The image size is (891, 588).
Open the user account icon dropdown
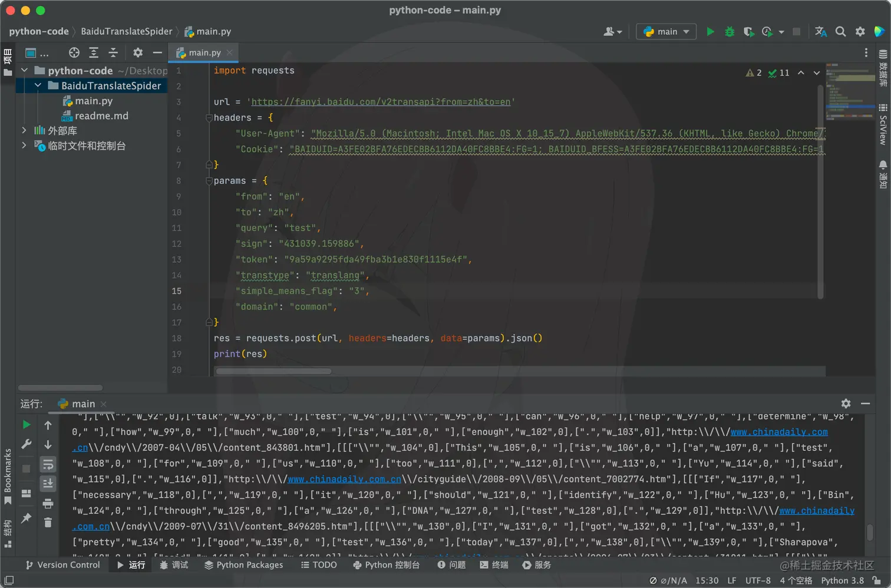[612, 32]
